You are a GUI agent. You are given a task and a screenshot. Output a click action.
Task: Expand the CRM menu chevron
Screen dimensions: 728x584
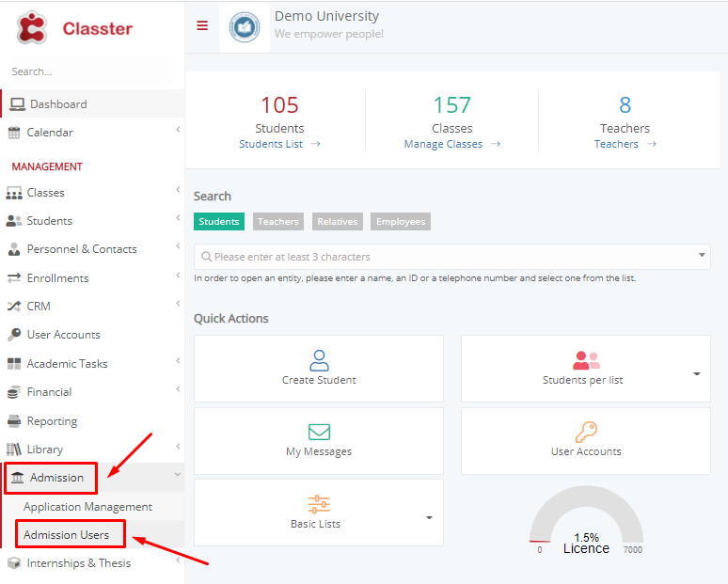click(x=178, y=303)
